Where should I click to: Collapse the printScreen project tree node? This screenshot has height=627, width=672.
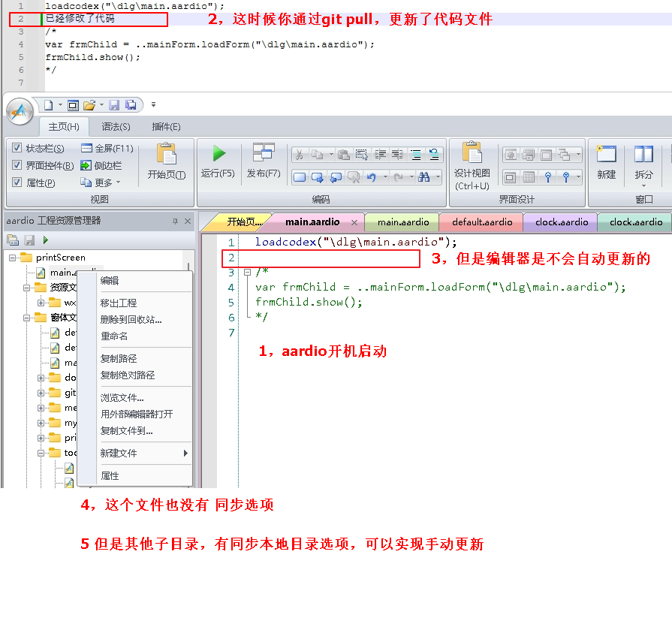click(13, 258)
